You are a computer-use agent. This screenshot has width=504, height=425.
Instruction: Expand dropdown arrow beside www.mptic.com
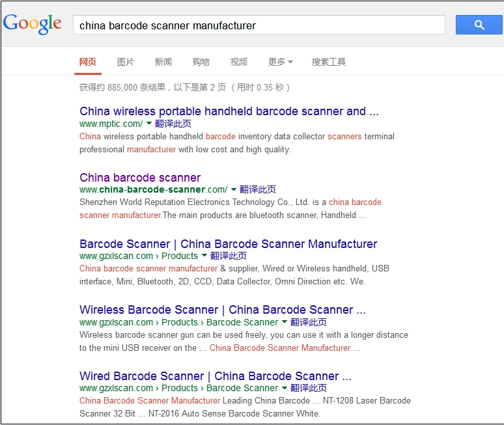(149, 123)
